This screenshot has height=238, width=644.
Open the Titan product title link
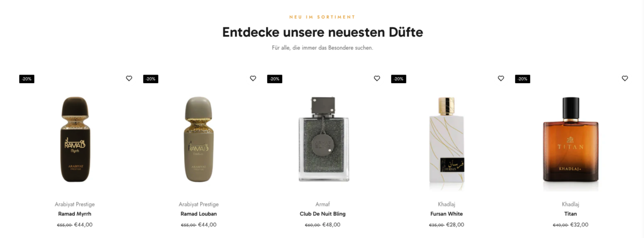[x=570, y=214]
